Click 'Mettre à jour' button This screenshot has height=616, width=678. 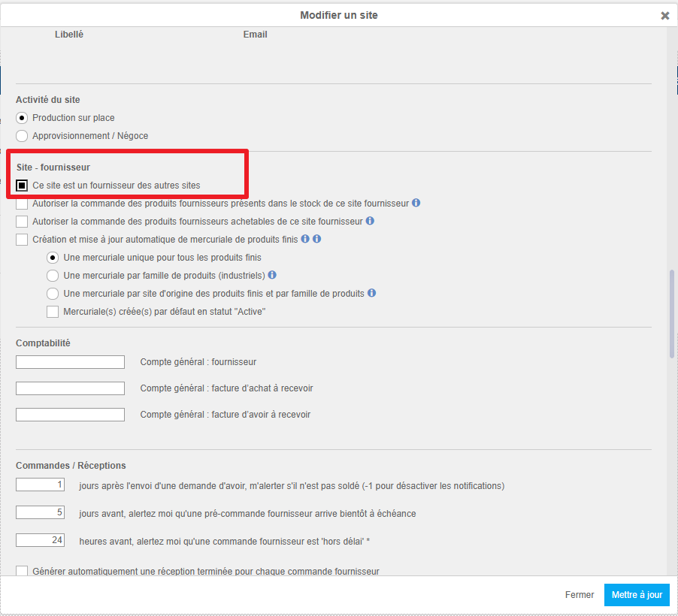(x=637, y=595)
